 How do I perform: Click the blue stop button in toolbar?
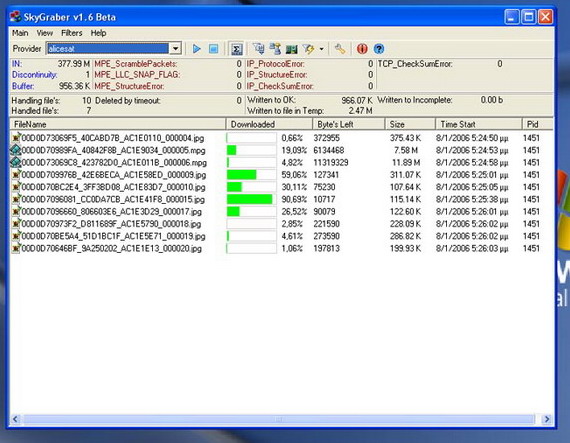tap(214, 49)
